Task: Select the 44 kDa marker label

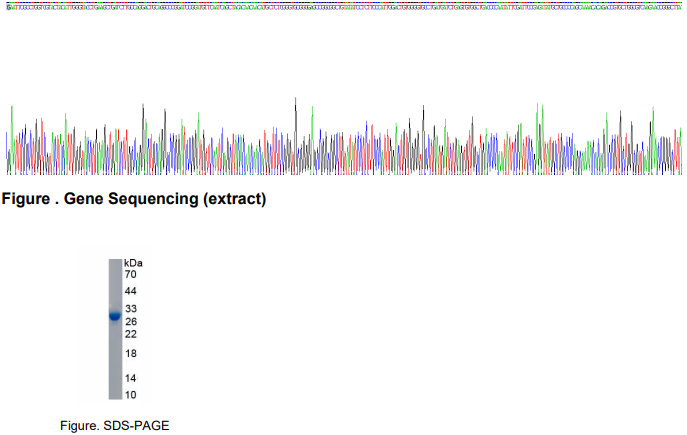Action: pyautogui.click(x=131, y=291)
